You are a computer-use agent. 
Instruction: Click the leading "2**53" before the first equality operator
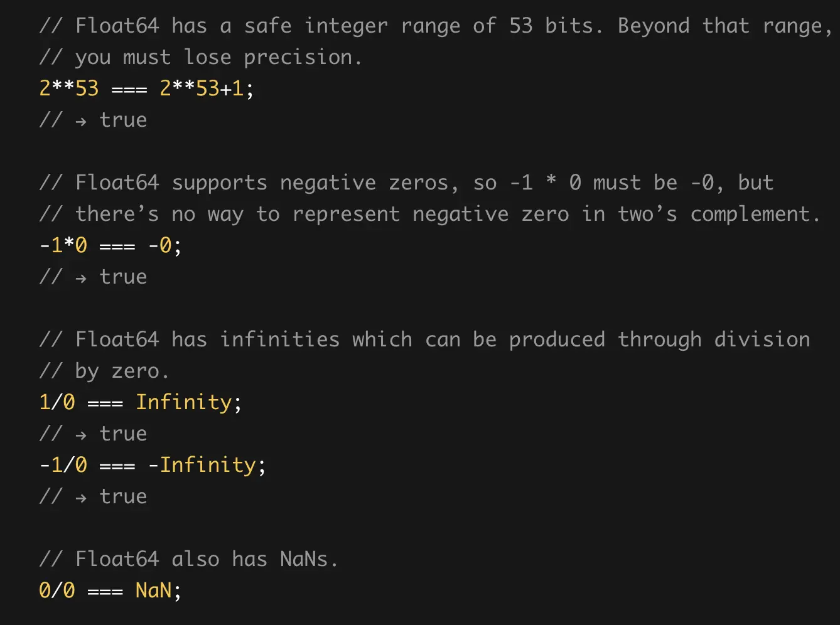click(x=69, y=88)
